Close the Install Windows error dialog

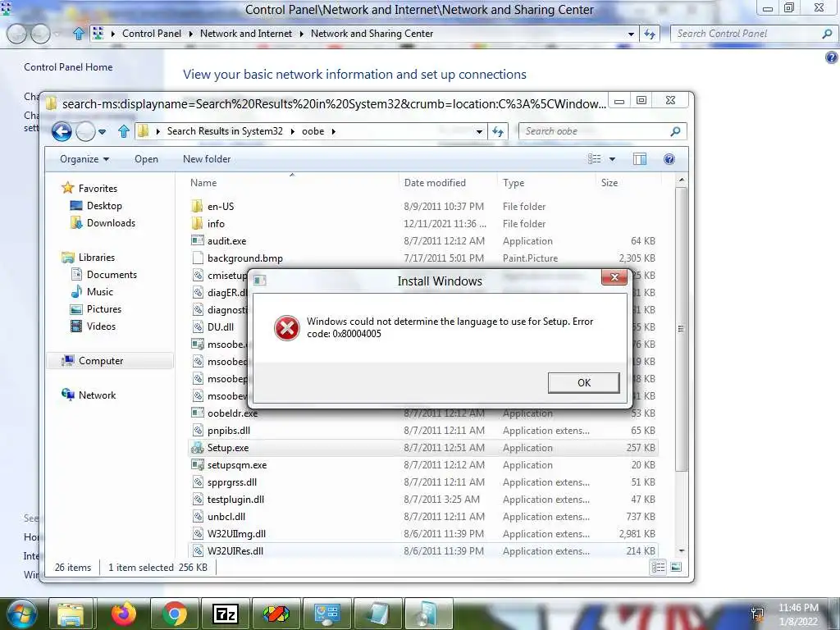pos(614,277)
